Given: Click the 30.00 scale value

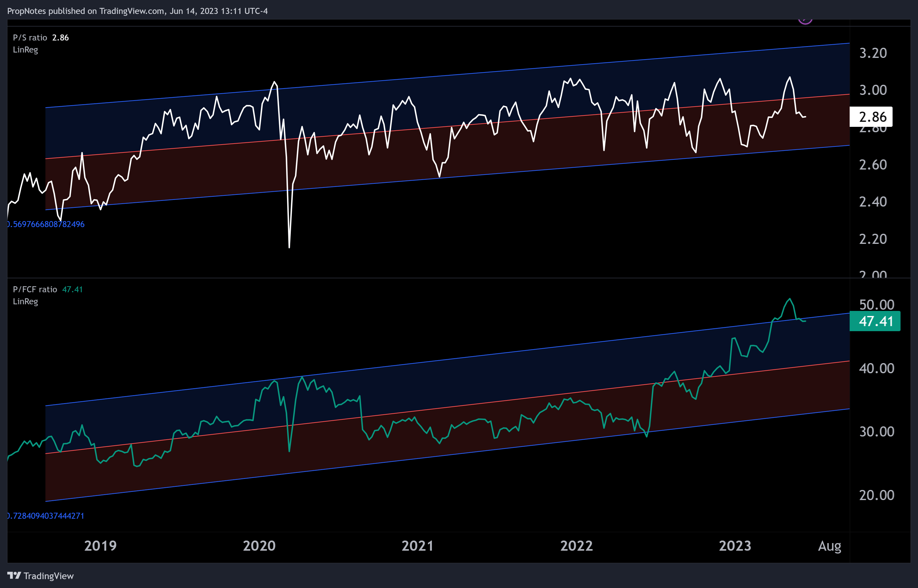Looking at the screenshot, I should click(x=877, y=432).
